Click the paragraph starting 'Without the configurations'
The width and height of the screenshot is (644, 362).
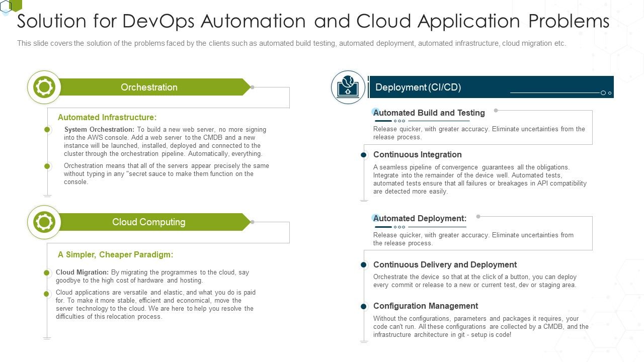pyautogui.click(x=481, y=327)
